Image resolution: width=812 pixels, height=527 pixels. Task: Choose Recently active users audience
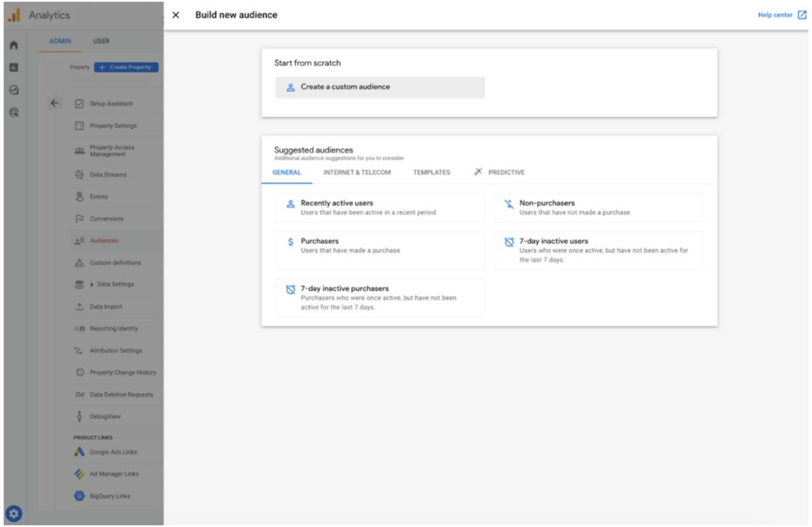pos(380,207)
